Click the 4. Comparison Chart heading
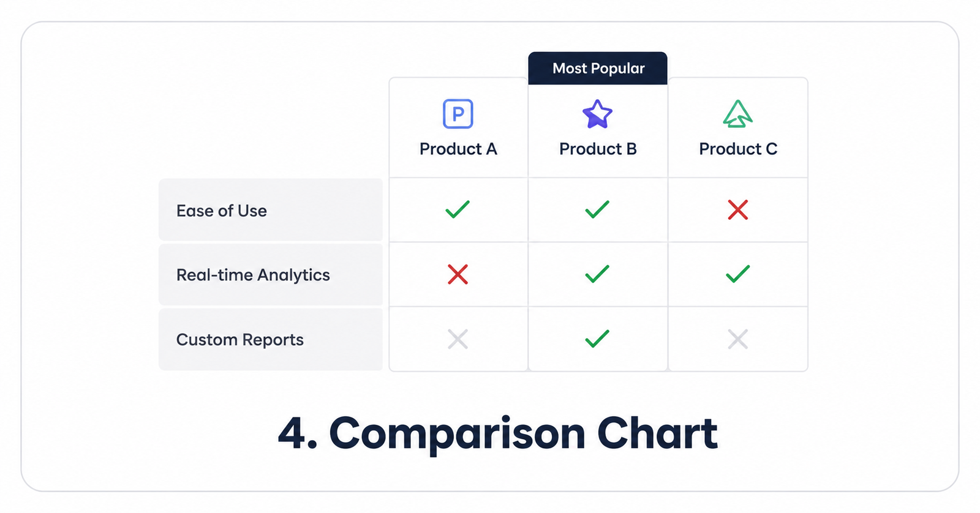Screen dimensions: 980x513 497,433
